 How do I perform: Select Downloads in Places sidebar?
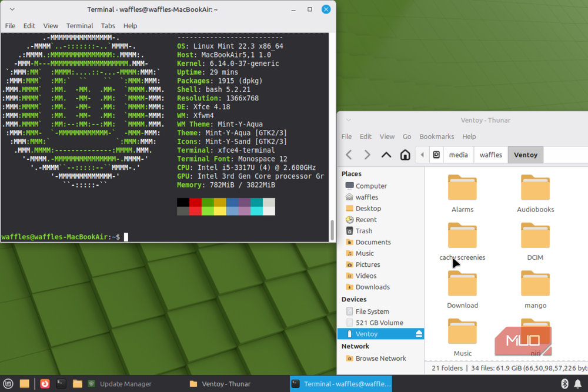point(380,287)
